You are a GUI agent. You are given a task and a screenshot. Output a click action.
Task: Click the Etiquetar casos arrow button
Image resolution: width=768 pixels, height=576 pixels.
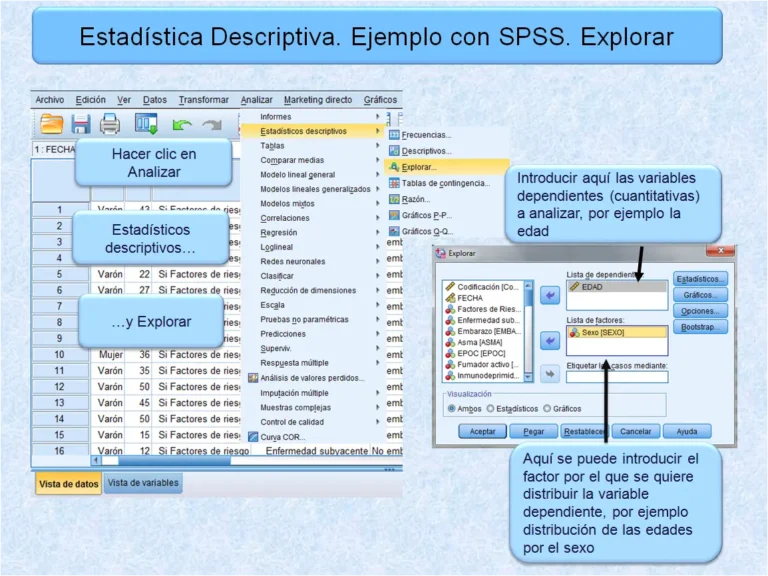550,374
